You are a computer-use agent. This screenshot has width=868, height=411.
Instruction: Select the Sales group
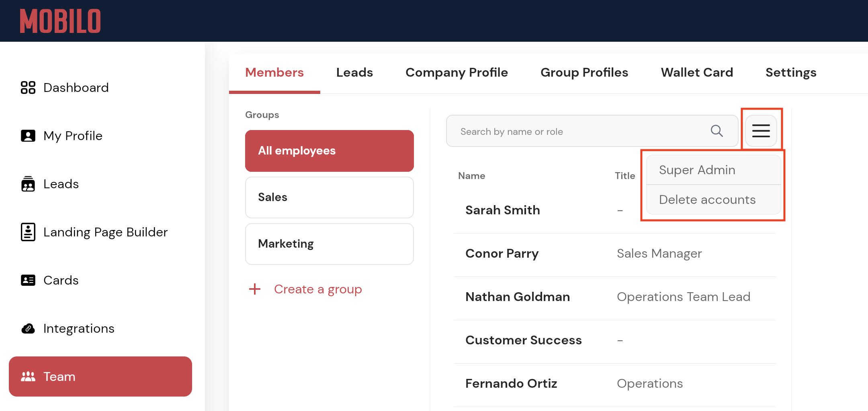329,197
